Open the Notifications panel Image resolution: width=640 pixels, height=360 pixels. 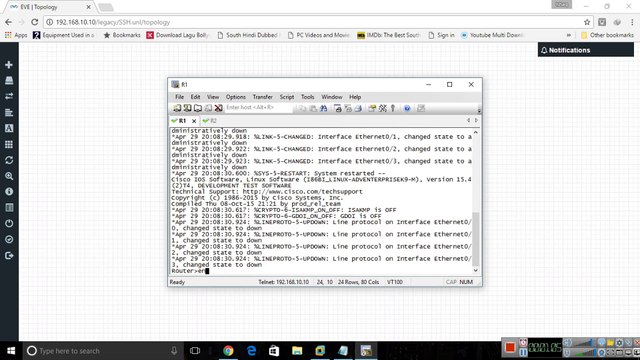[585, 50]
